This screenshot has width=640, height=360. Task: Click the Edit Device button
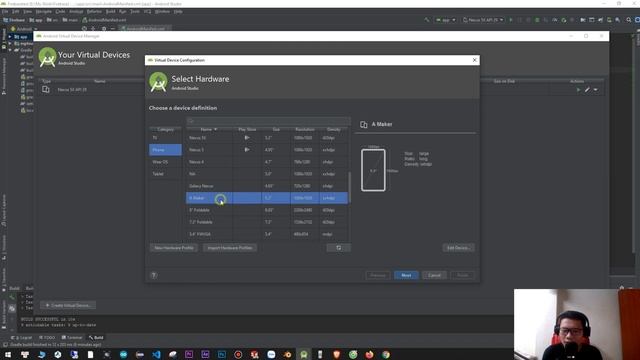tap(458, 248)
